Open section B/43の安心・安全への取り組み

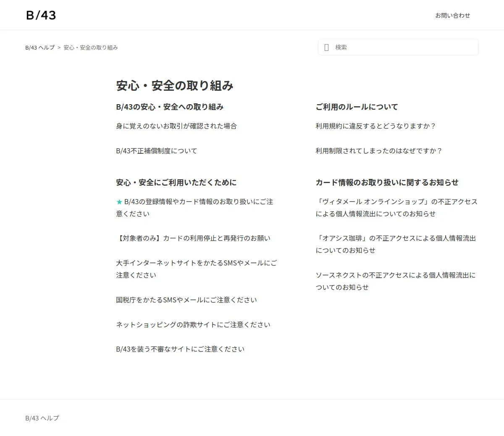click(x=170, y=107)
